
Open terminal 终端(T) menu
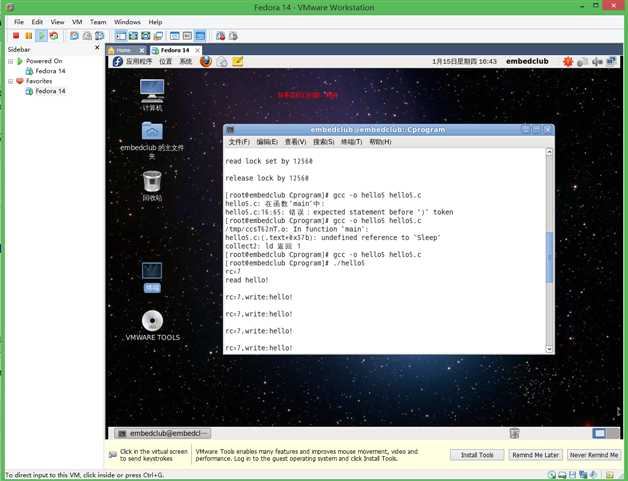(x=352, y=142)
